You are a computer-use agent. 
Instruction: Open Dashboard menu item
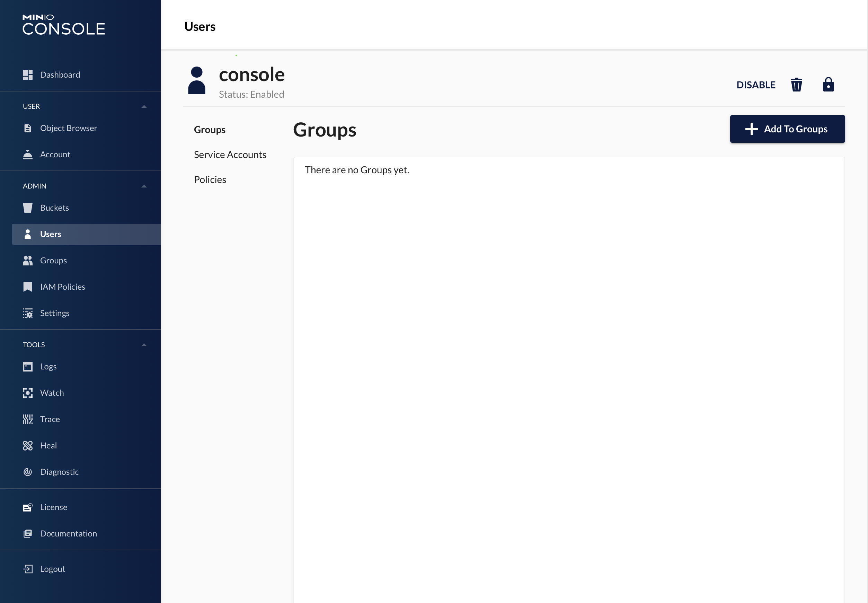pos(60,75)
